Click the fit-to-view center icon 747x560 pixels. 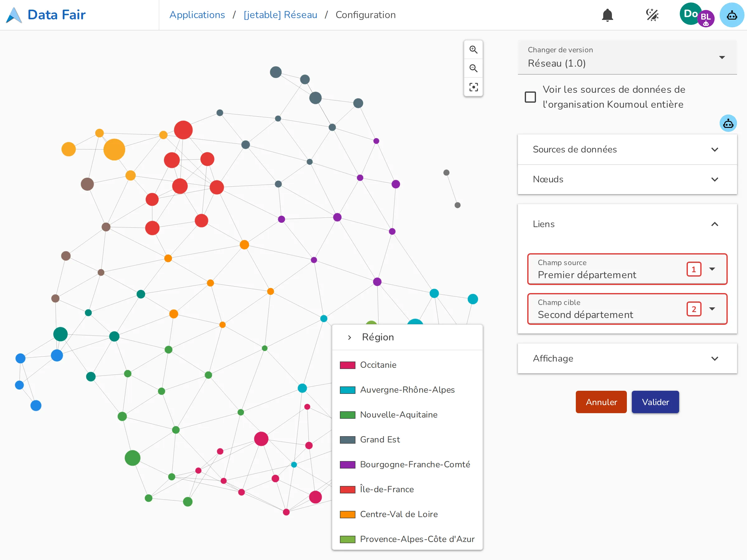473,87
